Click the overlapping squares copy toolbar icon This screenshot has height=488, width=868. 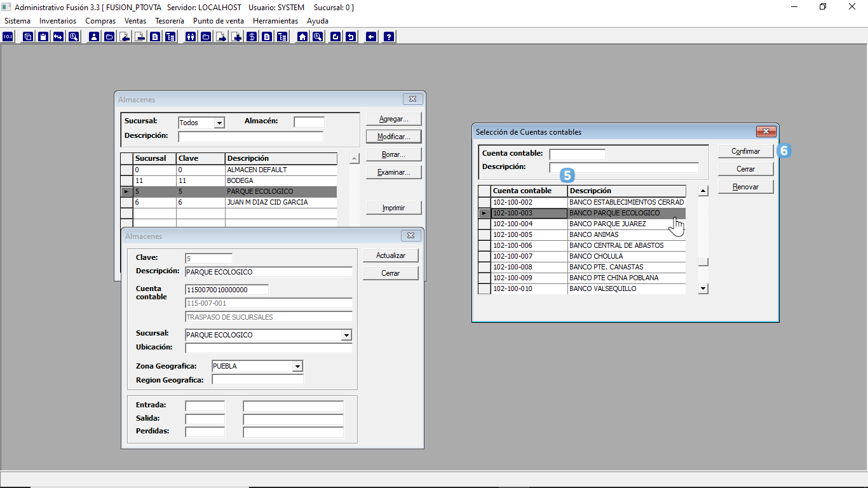tap(28, 37)
